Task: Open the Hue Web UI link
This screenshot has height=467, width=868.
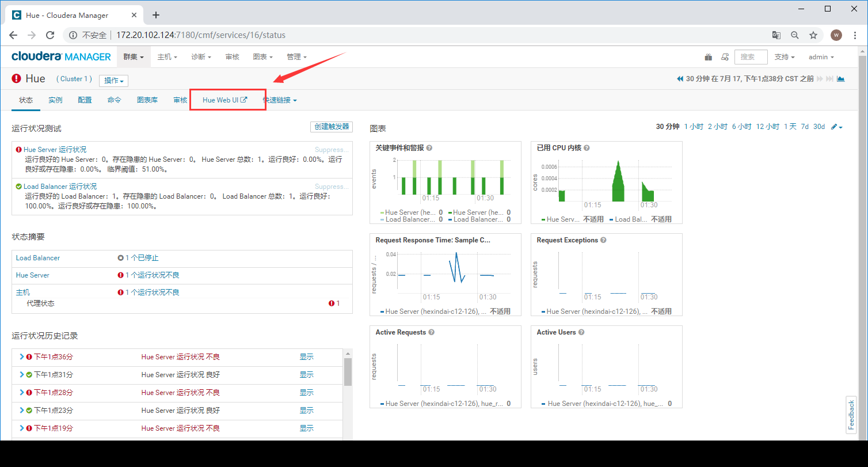Action: (225, 100)
